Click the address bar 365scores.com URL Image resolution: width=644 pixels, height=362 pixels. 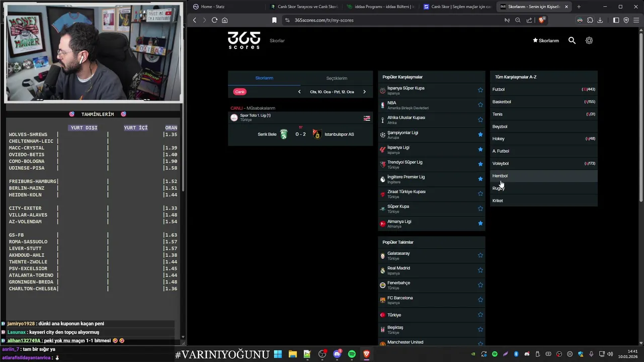coord(324,20)
